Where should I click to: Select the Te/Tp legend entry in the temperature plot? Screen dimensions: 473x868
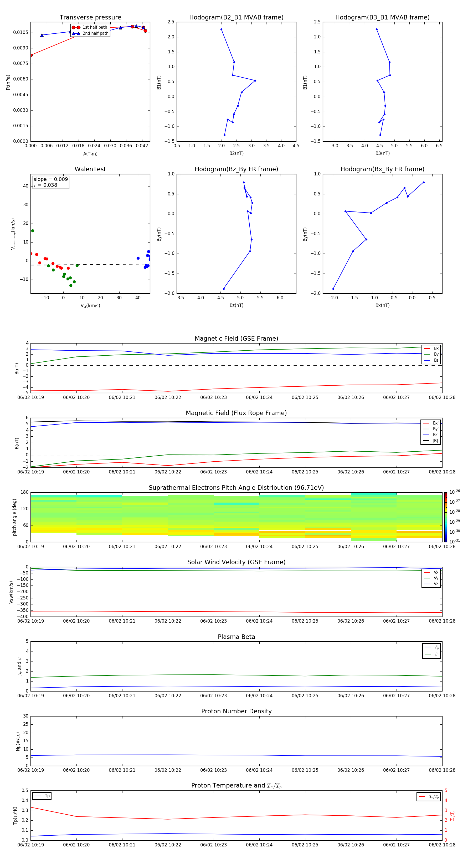coord(429,796)
